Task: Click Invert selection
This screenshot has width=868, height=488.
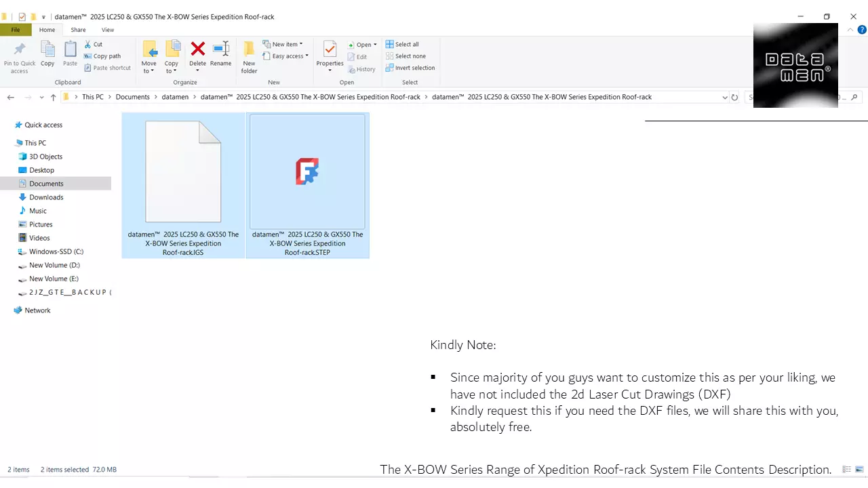Action: pyautogui.click(x=410, y=68)
